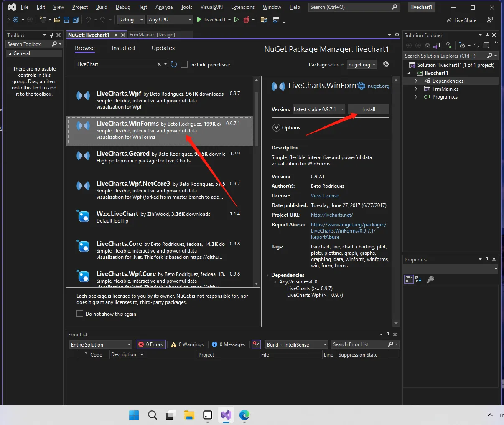Click the Report Abuse nuget.org URL
This screenshot has width=504, height=425.
click(x=349, y=231)
